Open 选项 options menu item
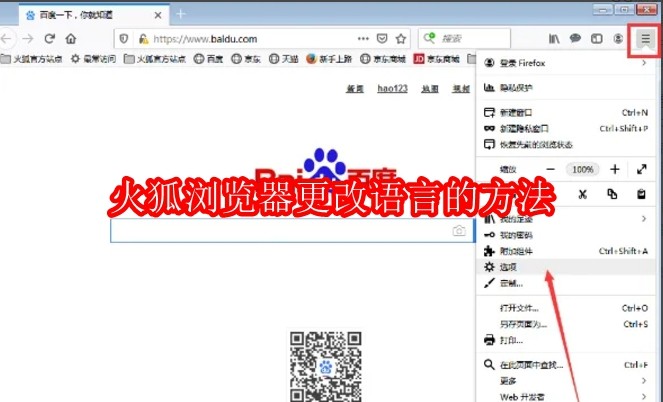The height and width of the screenshot is (402, 663). [x=566, y=267]
